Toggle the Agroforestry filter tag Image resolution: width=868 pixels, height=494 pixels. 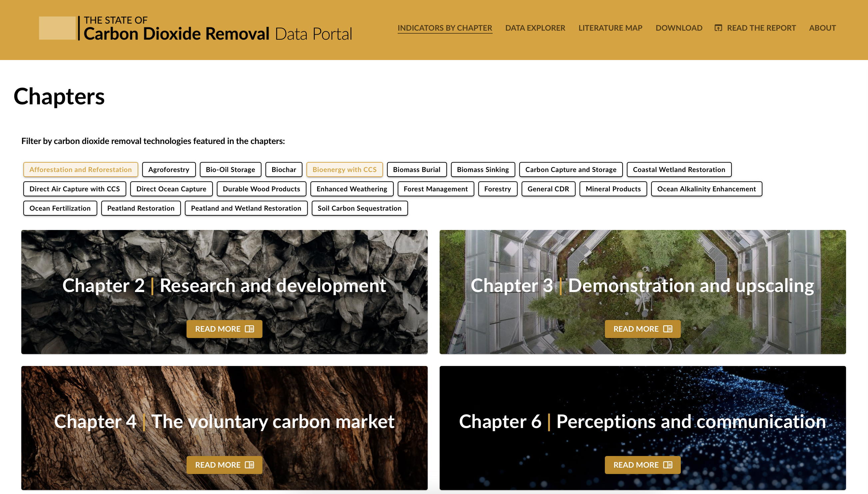[169, 170]
